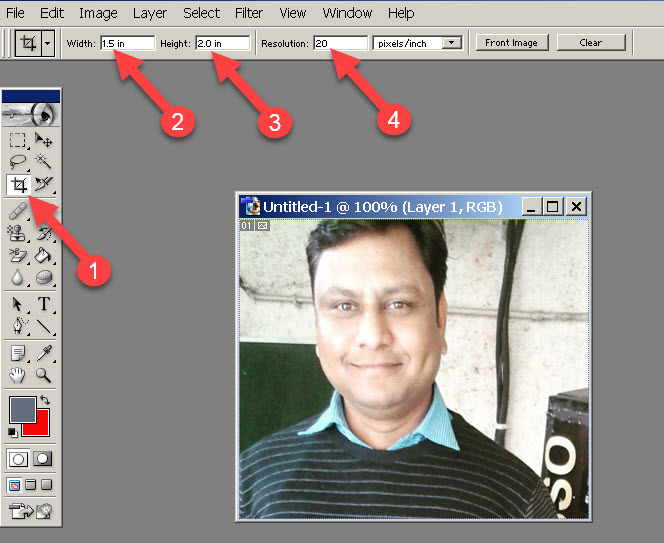
Task: Choose the Eraser tool
Action: pos(18,255)
